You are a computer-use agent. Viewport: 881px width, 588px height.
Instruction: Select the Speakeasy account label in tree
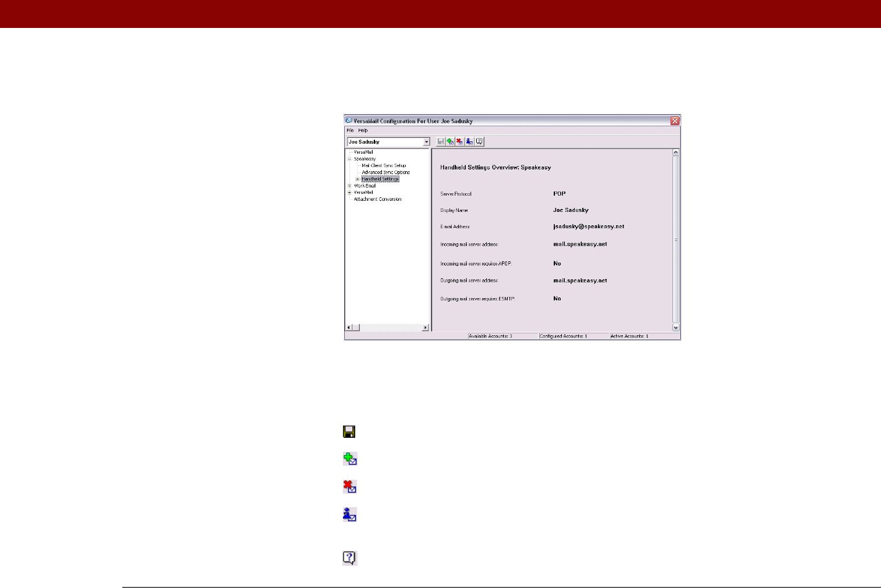(x=365, y=159)
